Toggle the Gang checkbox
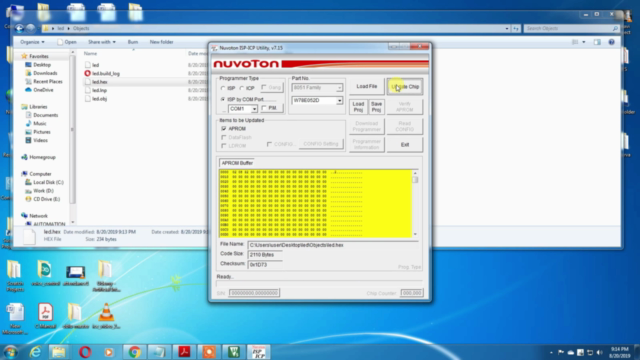640x360 pixels. pyautogui.click(x=264, y=87)
